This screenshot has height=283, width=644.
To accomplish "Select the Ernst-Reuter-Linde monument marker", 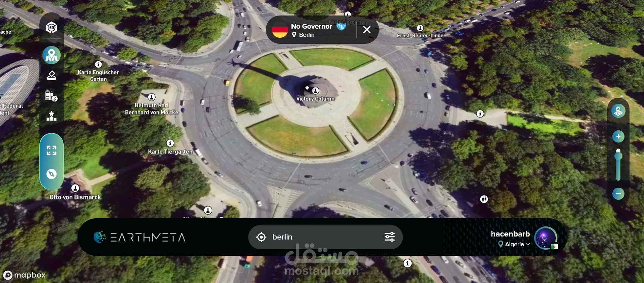I will pyautogui.click(x=420, y=28).
